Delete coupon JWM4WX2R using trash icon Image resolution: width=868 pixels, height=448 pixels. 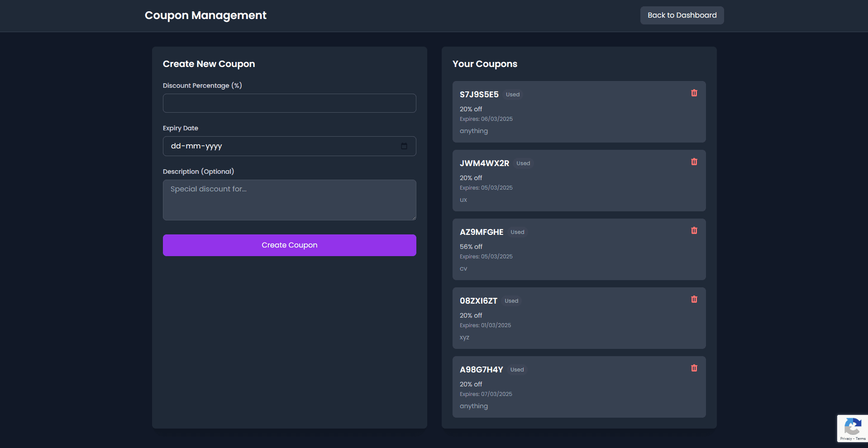point(694,162)
